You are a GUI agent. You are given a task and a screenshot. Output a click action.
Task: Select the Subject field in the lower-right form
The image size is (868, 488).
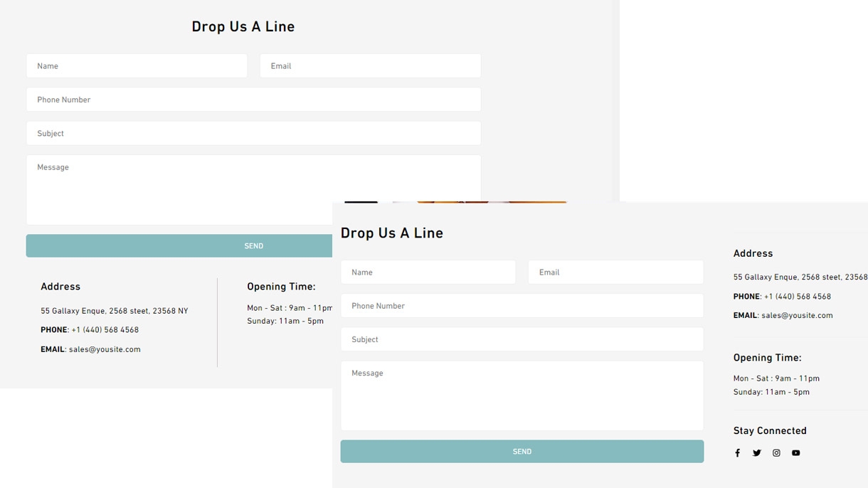tap(522, 339)
